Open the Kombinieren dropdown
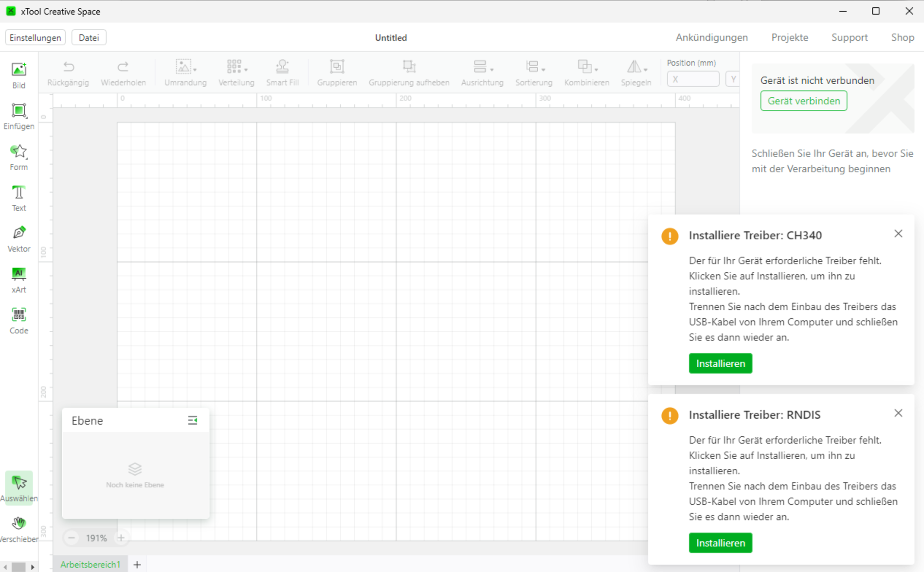The height and width of the screenshot is (572, 924). click(586, 72)
